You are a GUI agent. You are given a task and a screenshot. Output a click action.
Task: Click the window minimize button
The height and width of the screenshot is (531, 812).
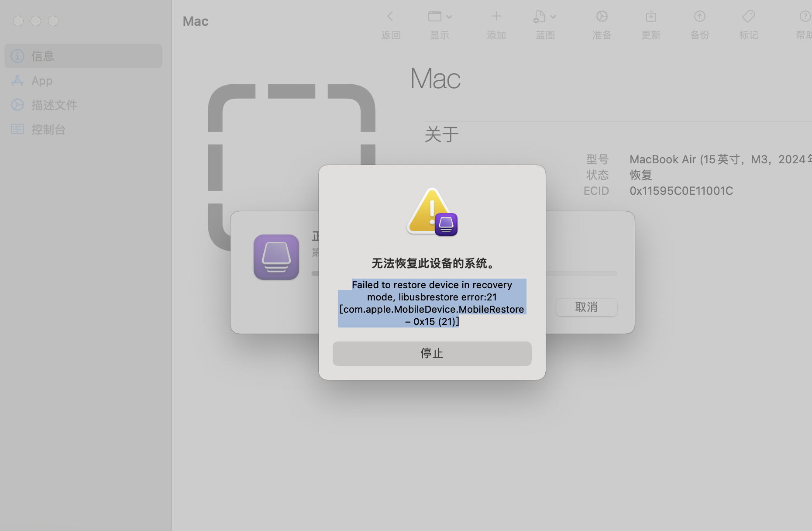(x=36, y=21)
